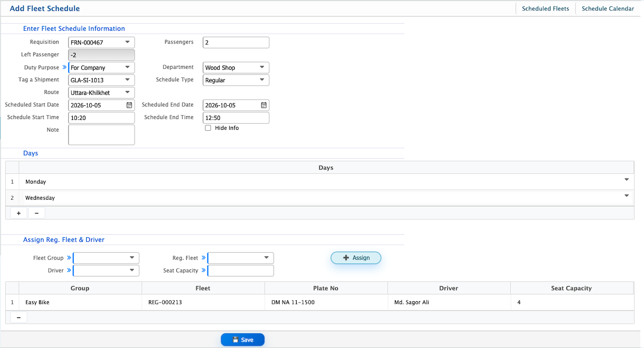Select the Easy Bike group cell

pyautogui.click(x=80, y=302)
